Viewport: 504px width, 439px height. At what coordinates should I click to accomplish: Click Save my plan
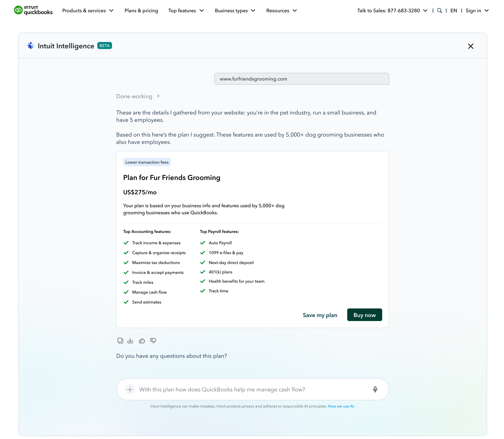click(320, 315)
